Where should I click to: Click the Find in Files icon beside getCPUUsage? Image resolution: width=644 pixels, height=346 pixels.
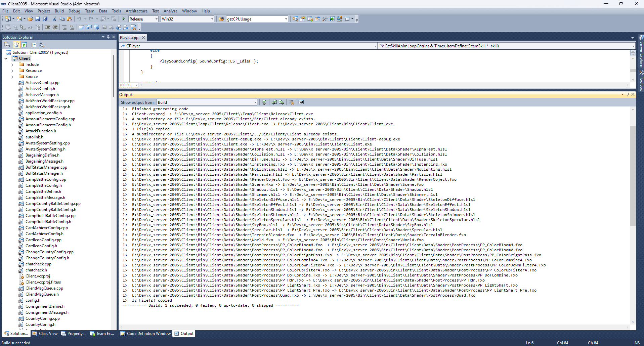pyautogui.click(x=221, y=19)
